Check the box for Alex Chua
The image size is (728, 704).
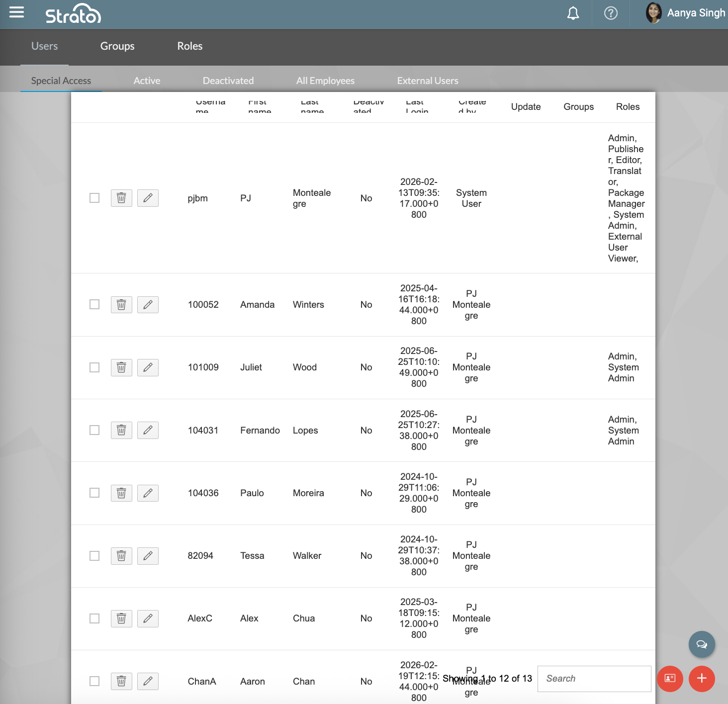[94, 618]
